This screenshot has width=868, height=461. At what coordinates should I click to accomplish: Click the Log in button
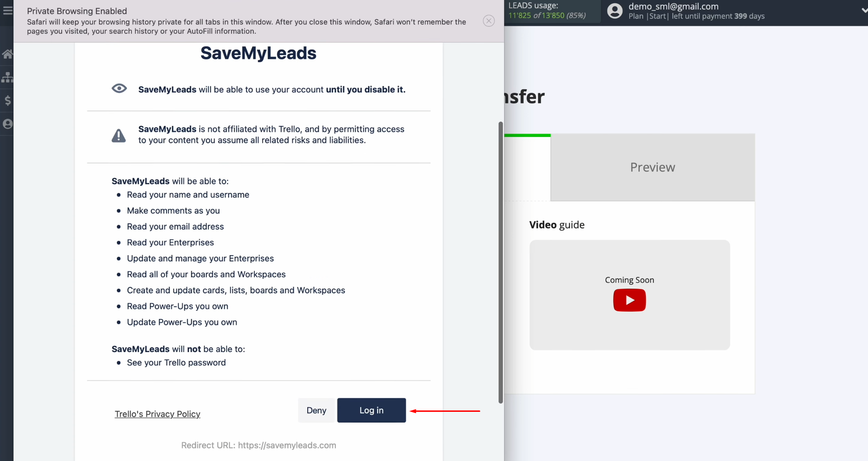coord(371,410)
